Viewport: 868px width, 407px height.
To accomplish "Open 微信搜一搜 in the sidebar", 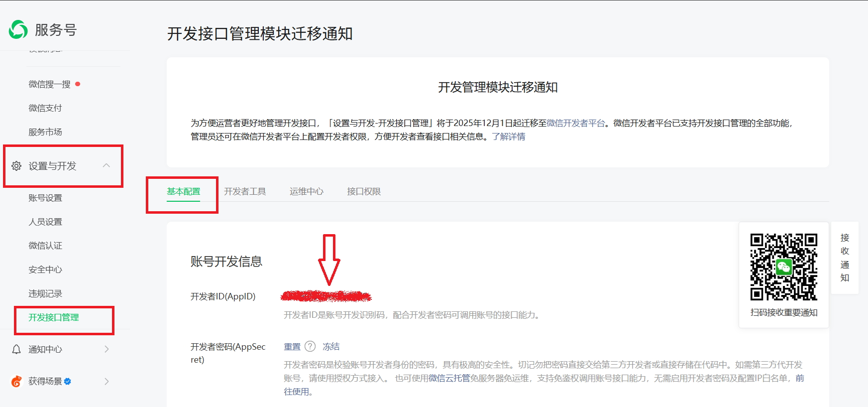I will pyautogui.click(x=49, y=84).
